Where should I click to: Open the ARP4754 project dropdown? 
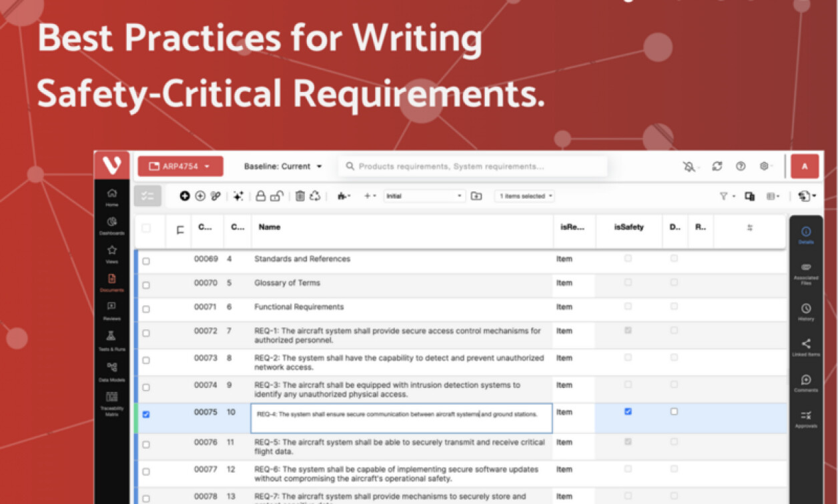[x=179, y=166]
